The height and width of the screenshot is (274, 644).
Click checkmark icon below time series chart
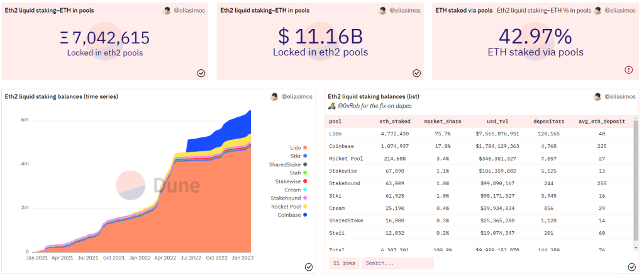click(x=309, y=267)
